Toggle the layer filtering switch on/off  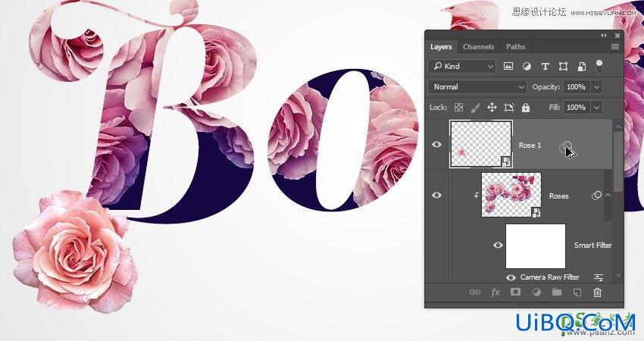(599, 66)
